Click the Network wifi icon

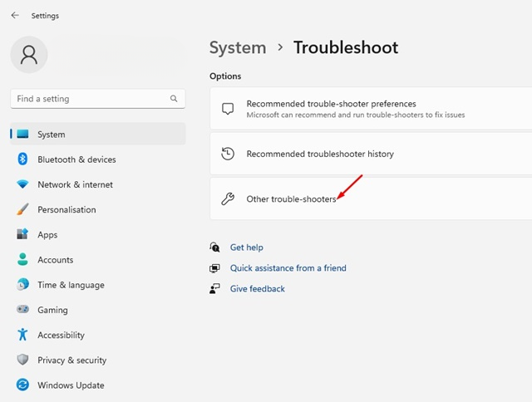22,184
